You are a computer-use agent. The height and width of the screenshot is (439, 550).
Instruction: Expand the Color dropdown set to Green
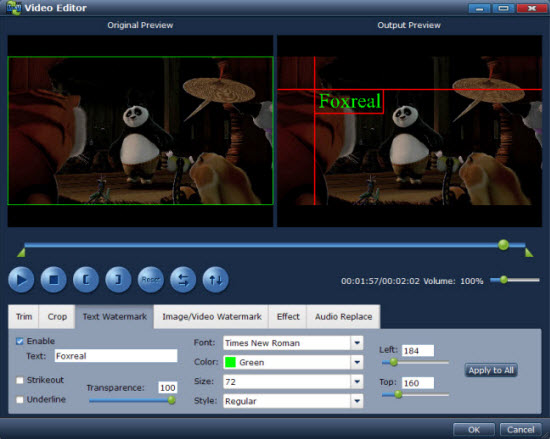click(x=293, y=362)
